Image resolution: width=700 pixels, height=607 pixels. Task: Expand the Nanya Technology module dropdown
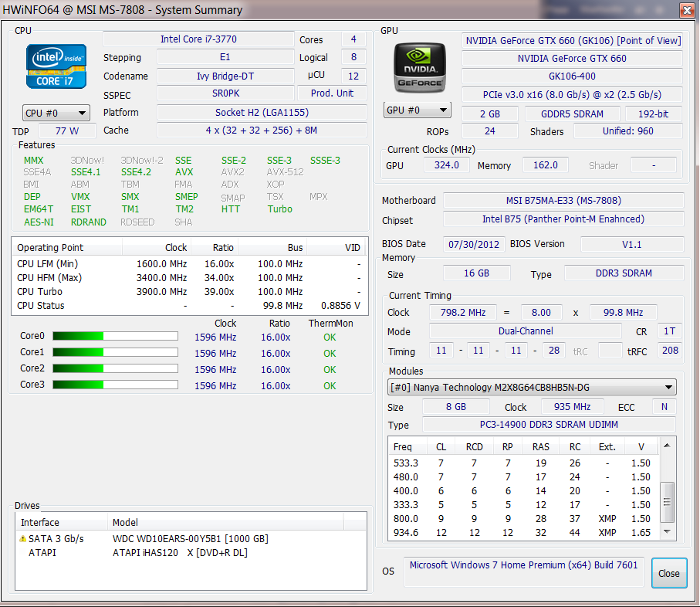pyautogui.click(x=532, y=387)
